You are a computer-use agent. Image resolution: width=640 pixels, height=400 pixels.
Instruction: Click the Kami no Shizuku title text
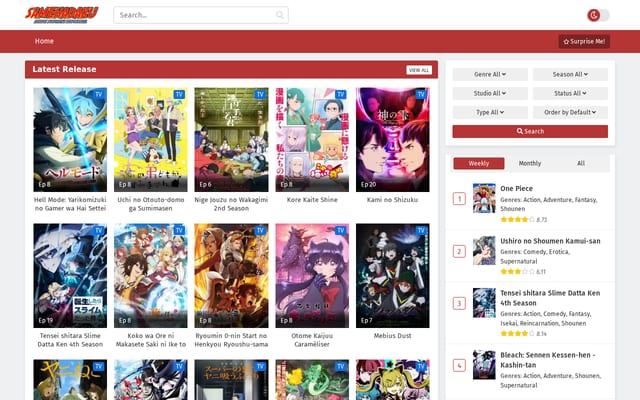[393, 200]
